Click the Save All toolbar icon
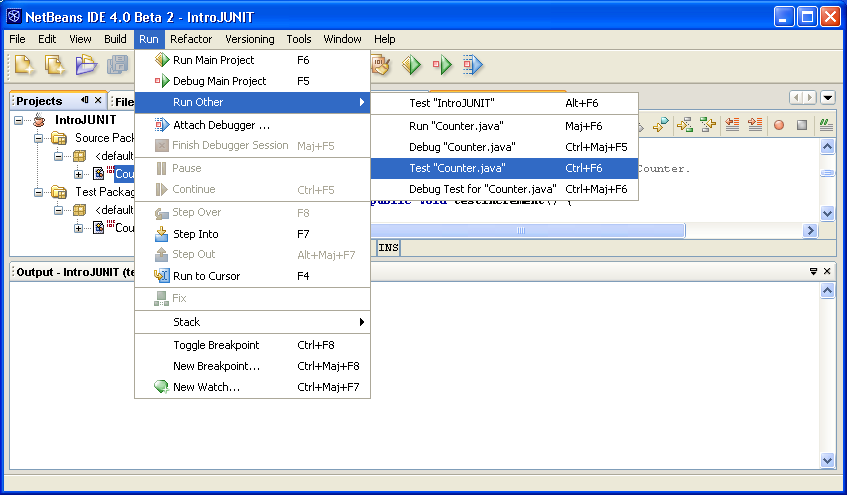This screenshot has height=495, width=847. click(117, 65)
